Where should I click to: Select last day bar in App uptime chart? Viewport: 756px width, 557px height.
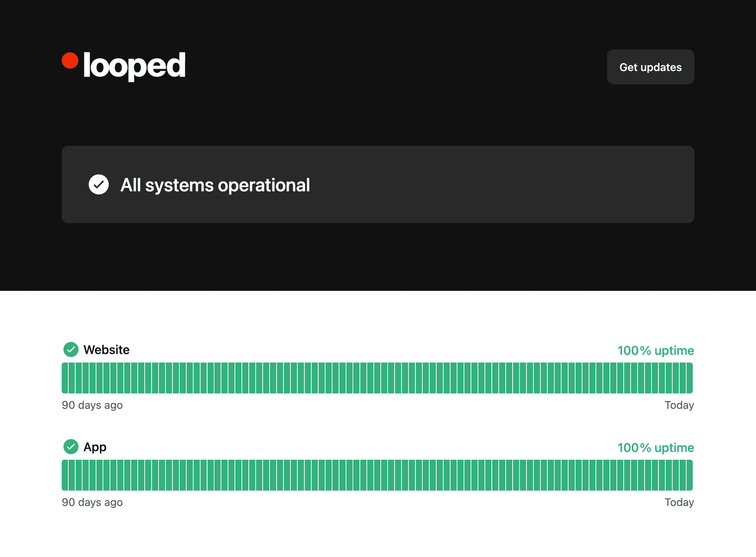689,475
